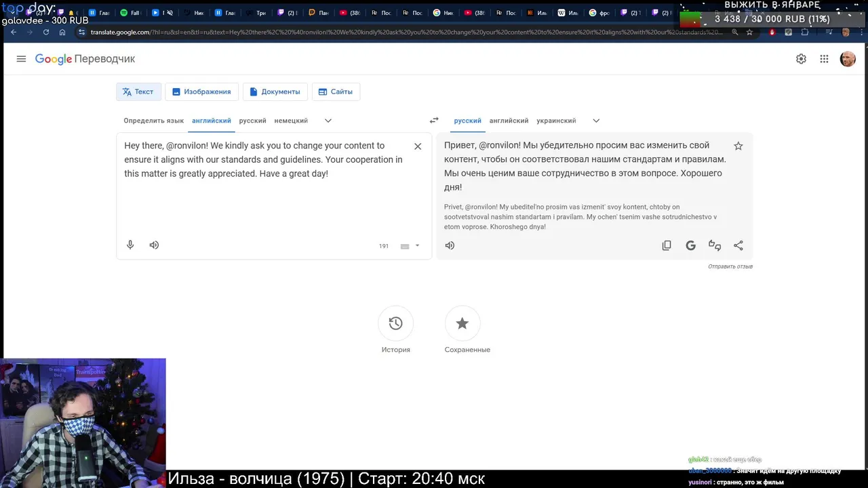The height and width of the screenshot is (488, 868).
Task: Open browser extensions puzzle icon
Action: (x=805, y=32)
